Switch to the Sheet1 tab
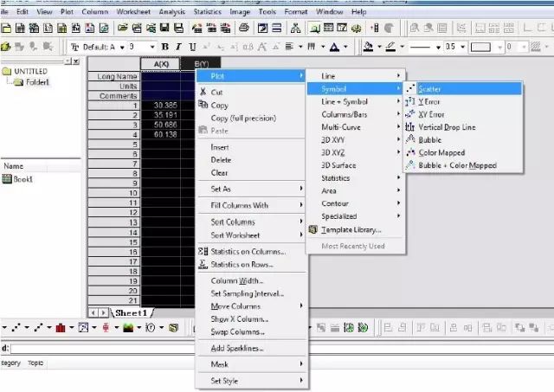 tap(133, 312)
